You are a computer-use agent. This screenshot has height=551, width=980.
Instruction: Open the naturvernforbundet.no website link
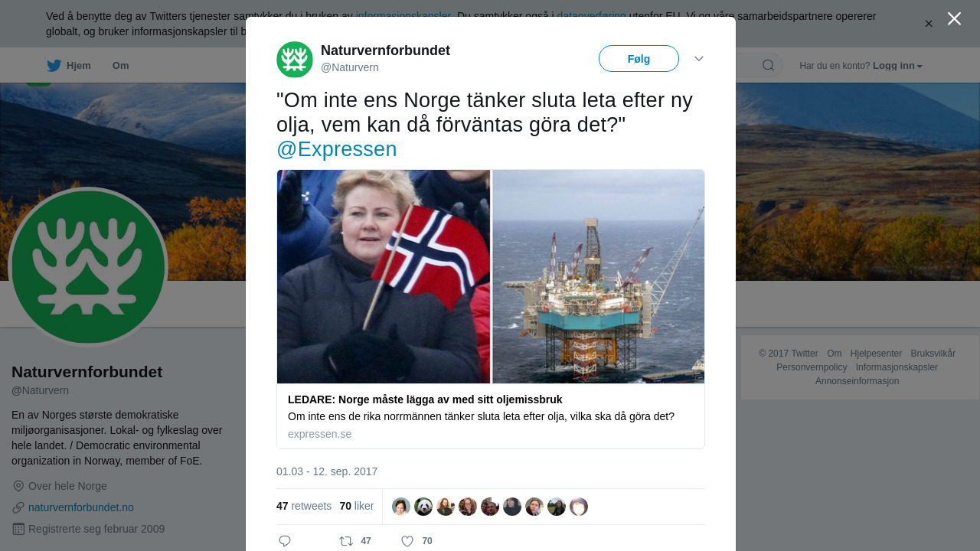pyautogui.click(x=81, y=507)
